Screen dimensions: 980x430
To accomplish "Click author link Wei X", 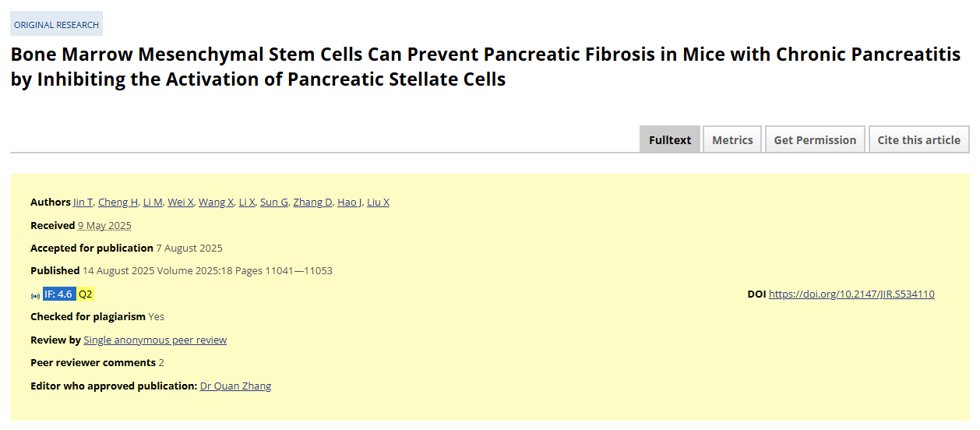I will (x=181, y=202).
